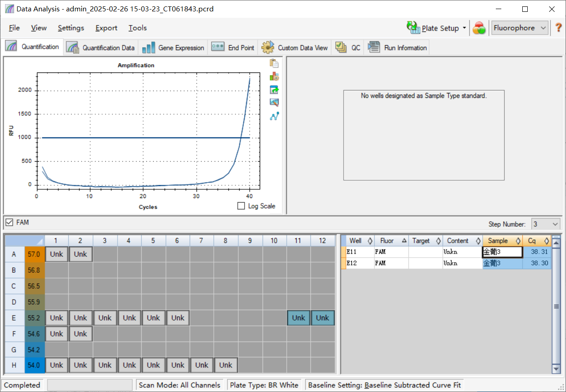
Task: Select row E header in plate
Action: click(x=14, y=318)
